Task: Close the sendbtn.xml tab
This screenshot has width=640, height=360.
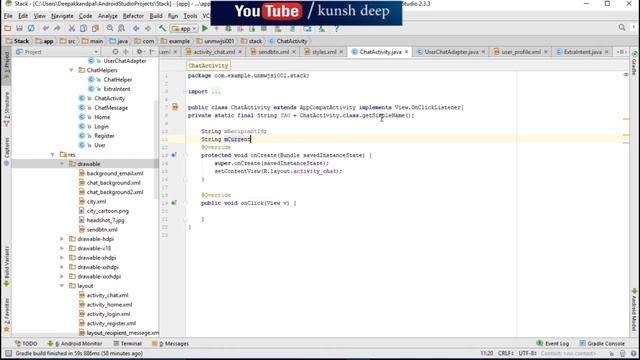Action: [294, 52]
